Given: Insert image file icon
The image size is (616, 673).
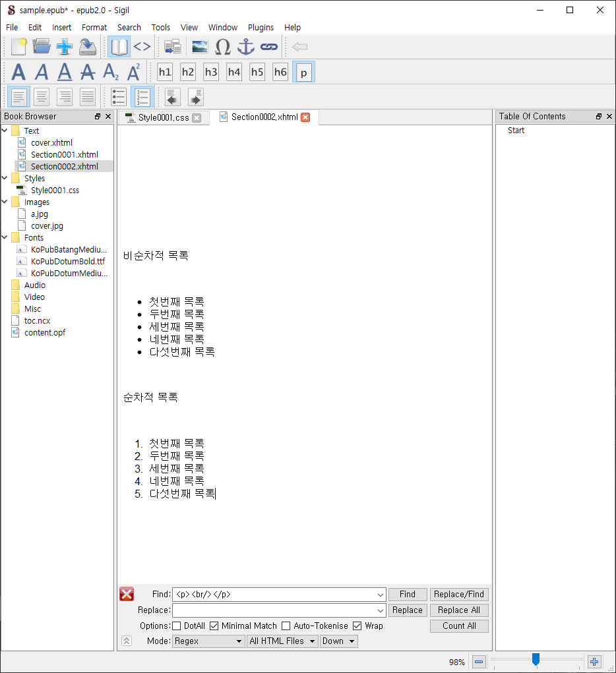Looking at the screenshot, I should click(x=199, y=47).
